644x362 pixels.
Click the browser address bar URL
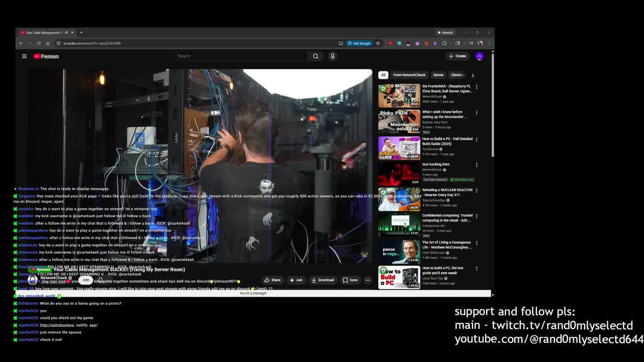point(92,43)
